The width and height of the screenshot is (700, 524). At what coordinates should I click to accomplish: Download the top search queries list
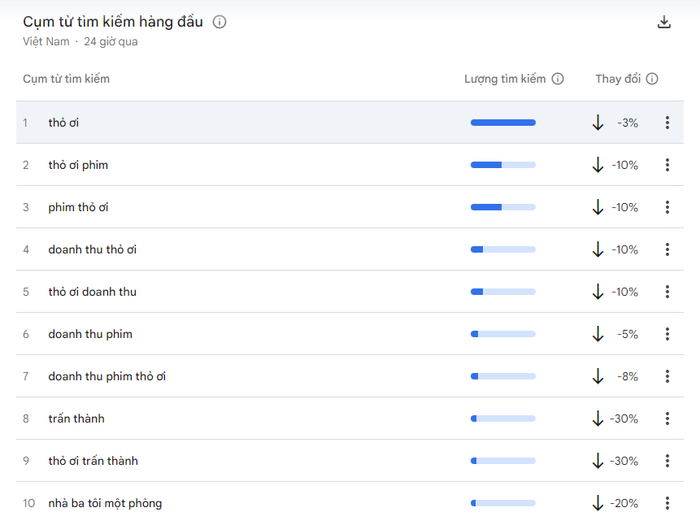pyautogui.click(x=664, y=22)
